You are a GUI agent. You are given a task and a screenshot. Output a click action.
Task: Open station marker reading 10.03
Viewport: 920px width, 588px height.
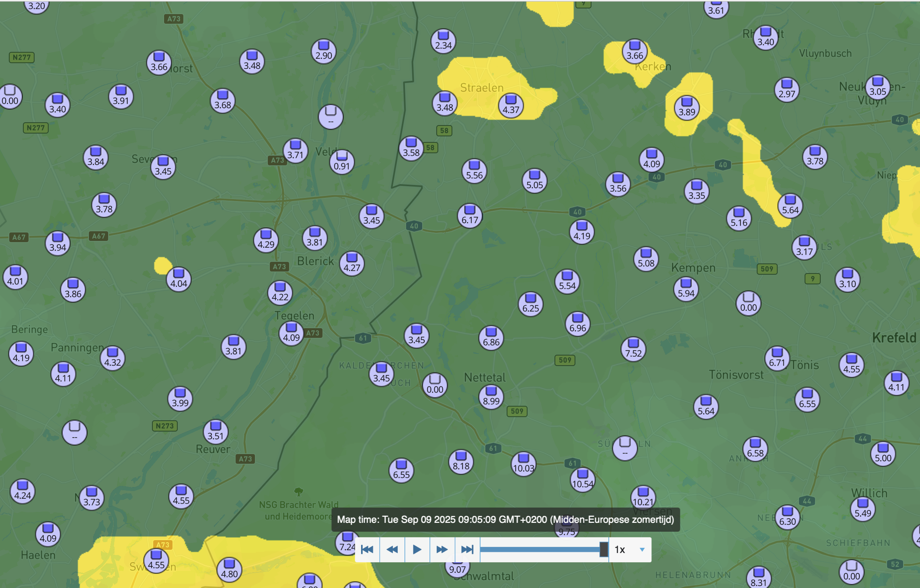(523, 464)
